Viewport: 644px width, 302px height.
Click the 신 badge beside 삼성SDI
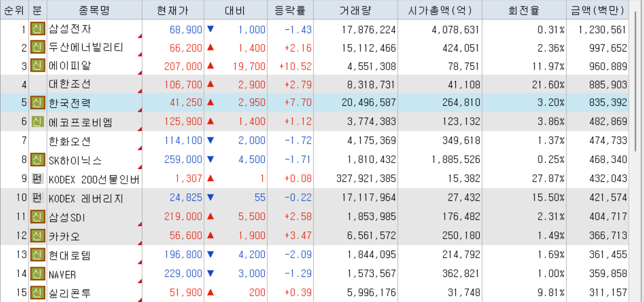pos(38,217)
